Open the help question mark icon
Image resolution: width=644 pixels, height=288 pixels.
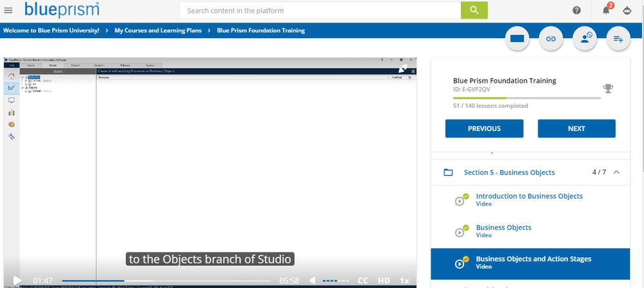(x=577, y=11)
